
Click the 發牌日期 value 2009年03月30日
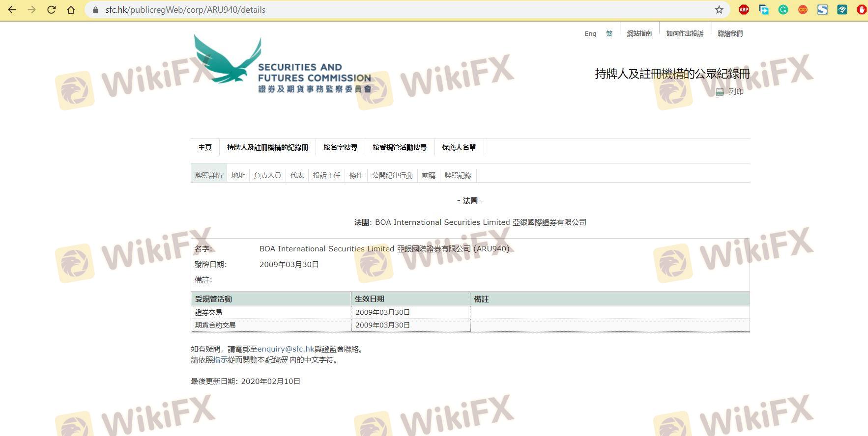[x=289, y=264]
